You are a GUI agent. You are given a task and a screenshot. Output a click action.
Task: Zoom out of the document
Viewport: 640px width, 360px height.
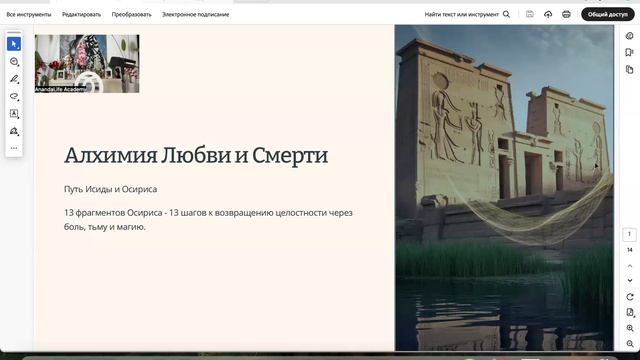point(630,344)
